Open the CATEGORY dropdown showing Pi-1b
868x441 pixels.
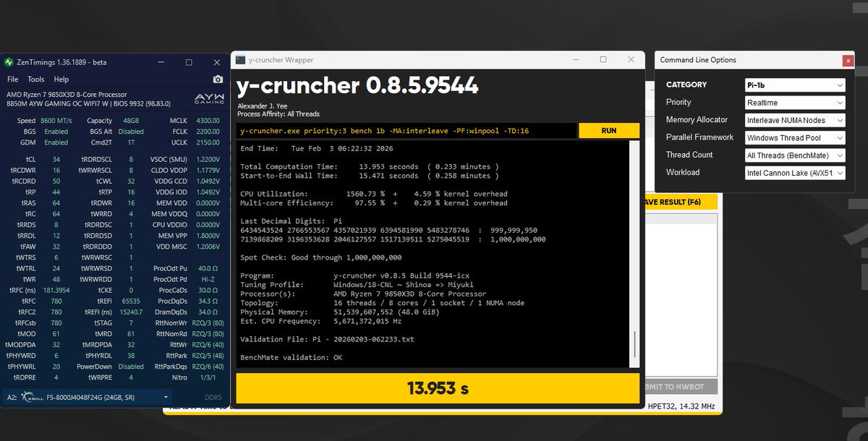(x=795, y=85)
